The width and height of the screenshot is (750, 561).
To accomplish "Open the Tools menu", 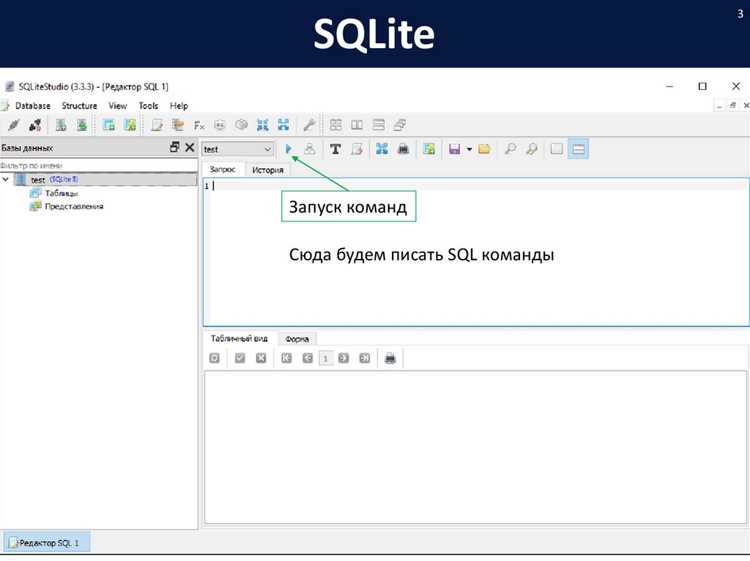I will 148,106.
